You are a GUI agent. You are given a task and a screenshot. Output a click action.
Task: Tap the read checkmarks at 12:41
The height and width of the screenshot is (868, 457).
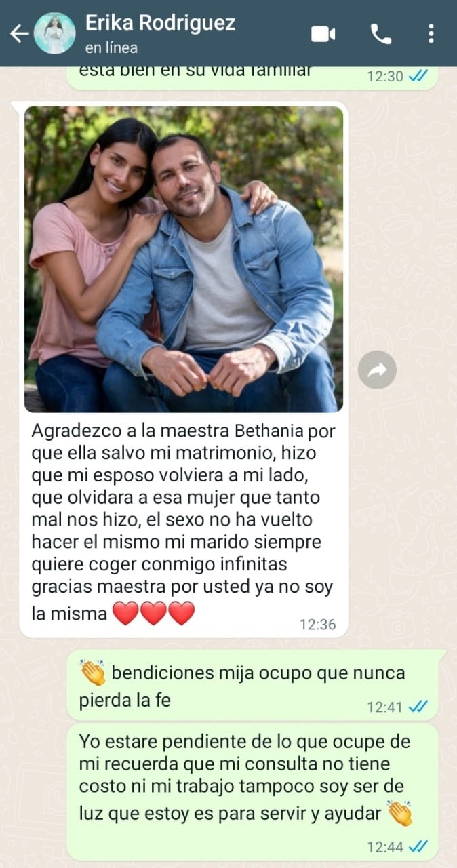(418, 707)
